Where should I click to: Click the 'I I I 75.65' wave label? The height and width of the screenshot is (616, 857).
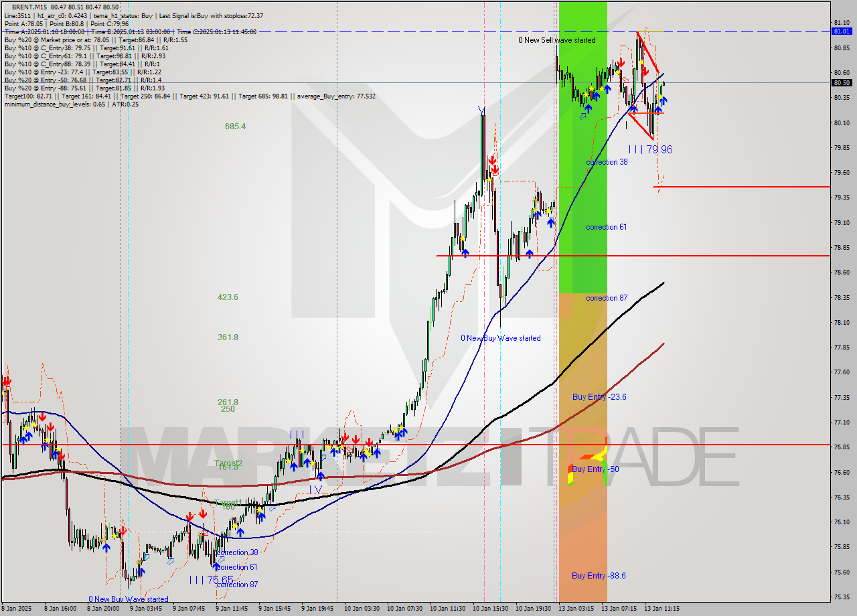point(211,579)
